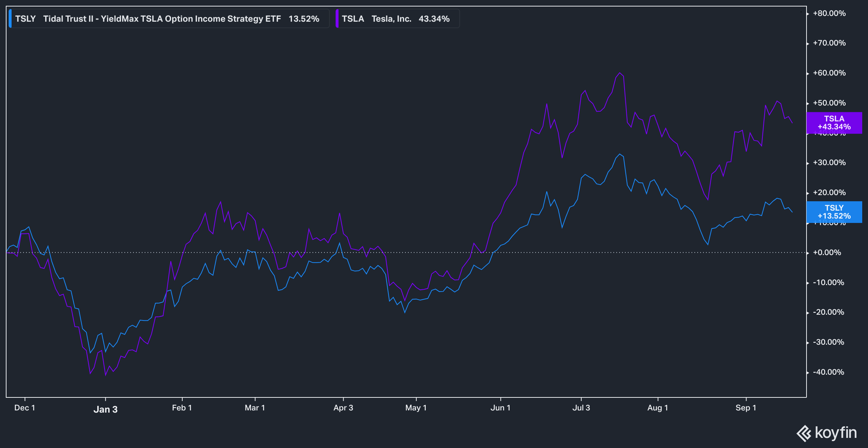Click the 13.52% return value for TSLY
Screen dimensions: 868x448
[304, 19]
